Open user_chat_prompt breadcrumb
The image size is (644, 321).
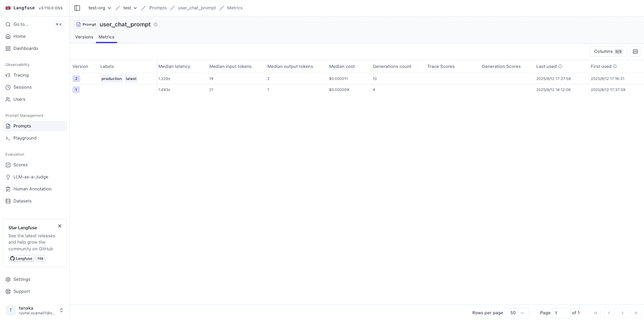(x=197, y=8)
